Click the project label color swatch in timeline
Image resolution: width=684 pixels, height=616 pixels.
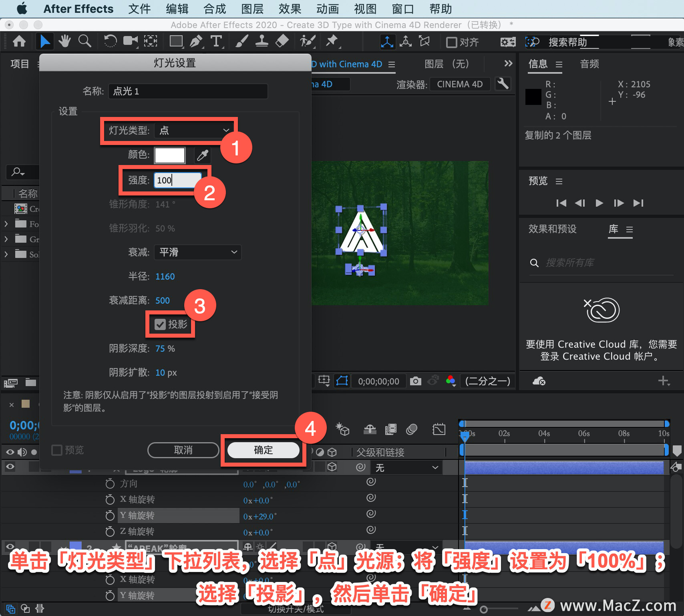[26, 404]
